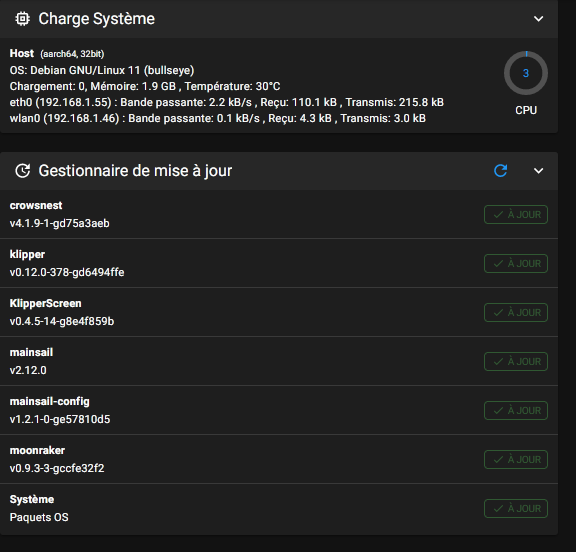Click mainsail-config À JOUR button

coord(516,410)
